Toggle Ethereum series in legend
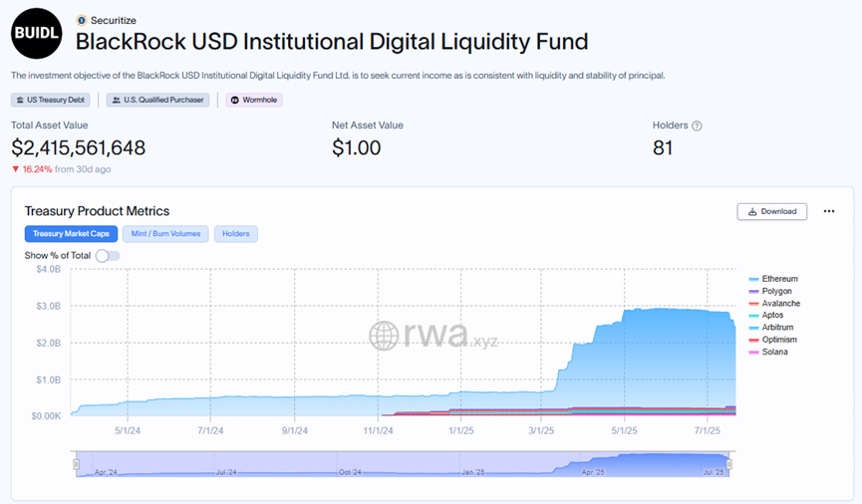 pyautogui.click(x=779, y=279)
